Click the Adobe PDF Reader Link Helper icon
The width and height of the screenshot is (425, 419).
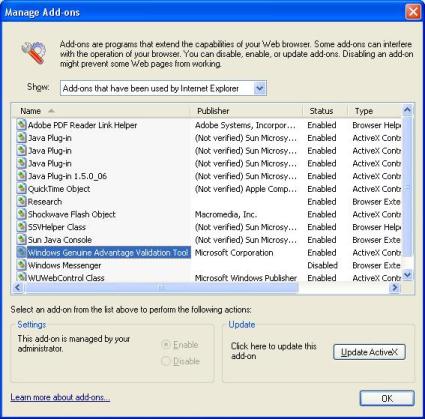coord(21,125)
